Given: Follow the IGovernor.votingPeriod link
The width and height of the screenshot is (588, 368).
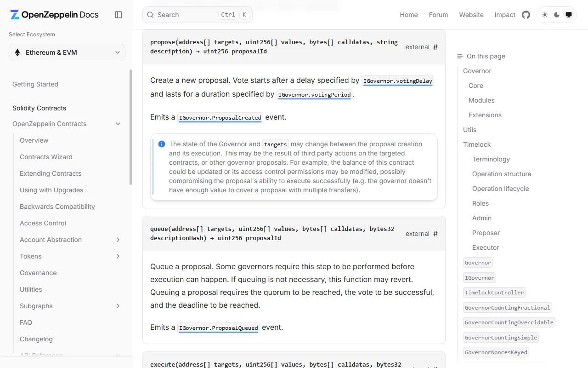Looking at the screenshot, I should pos(315,95).
